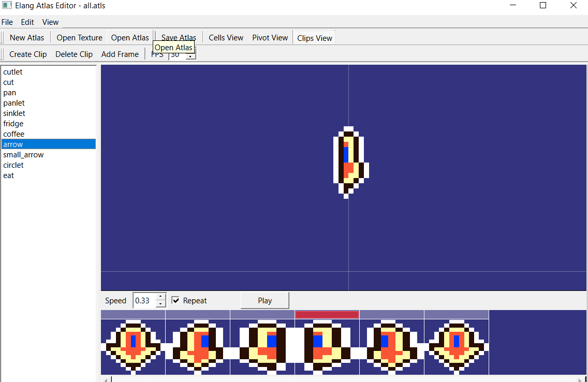Select the panlet clip in the list

(x=49, y=102)
